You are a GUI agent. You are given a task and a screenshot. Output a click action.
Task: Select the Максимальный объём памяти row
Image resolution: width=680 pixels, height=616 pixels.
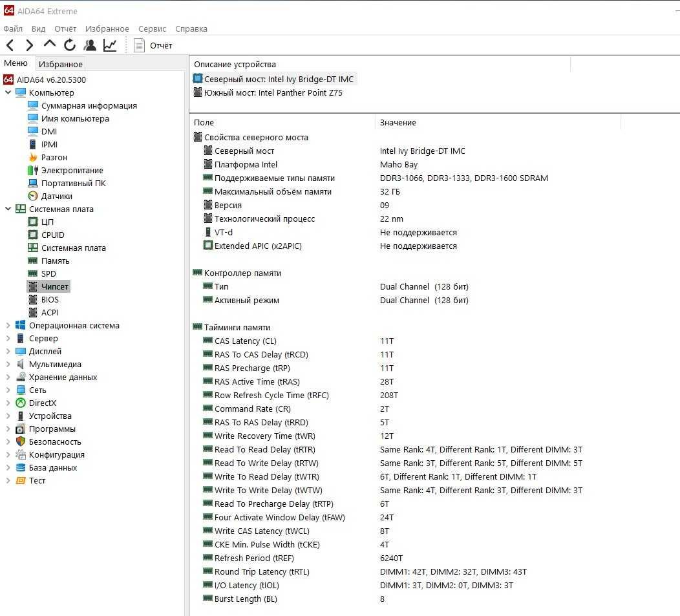(x=273, y=192)
